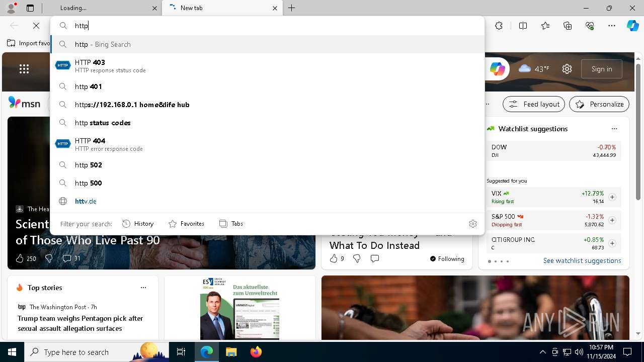
Task: Add S&P 500 to the watchlist
Action: 612,220
